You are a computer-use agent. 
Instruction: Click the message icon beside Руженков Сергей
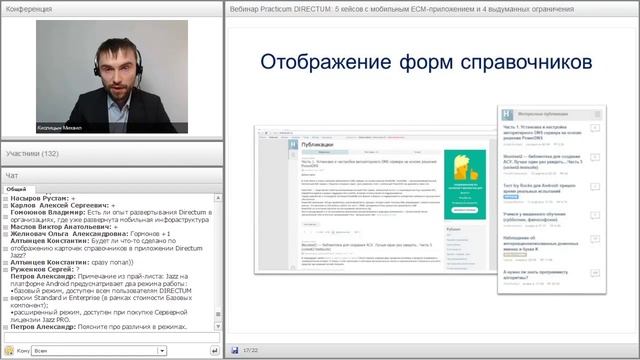(6, 270)
